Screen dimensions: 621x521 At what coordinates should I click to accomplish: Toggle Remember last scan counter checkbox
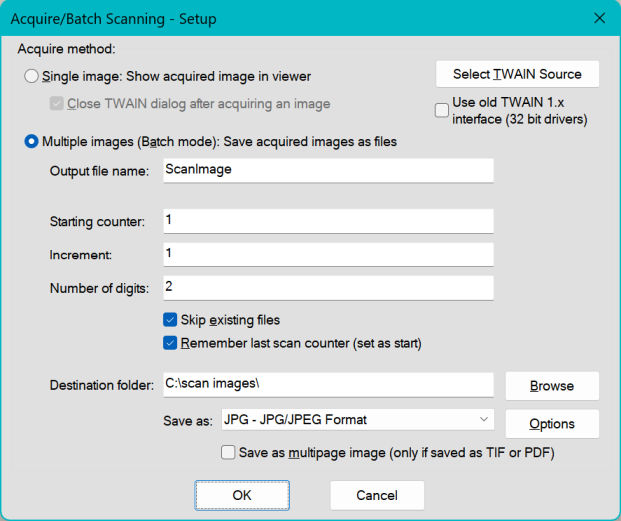tap(170, 343)
